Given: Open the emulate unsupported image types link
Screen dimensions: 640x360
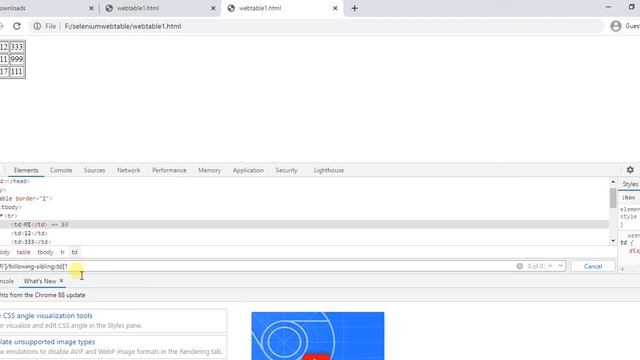Looking at the screenshot, I should [x=47, y=342].
